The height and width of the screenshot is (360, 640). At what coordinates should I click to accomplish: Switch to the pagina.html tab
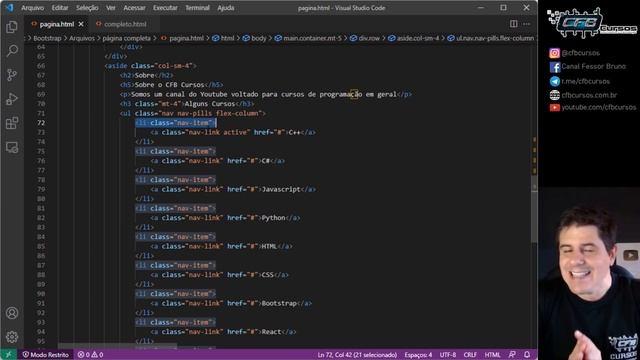pyautogui.click(x=57, y=24)
